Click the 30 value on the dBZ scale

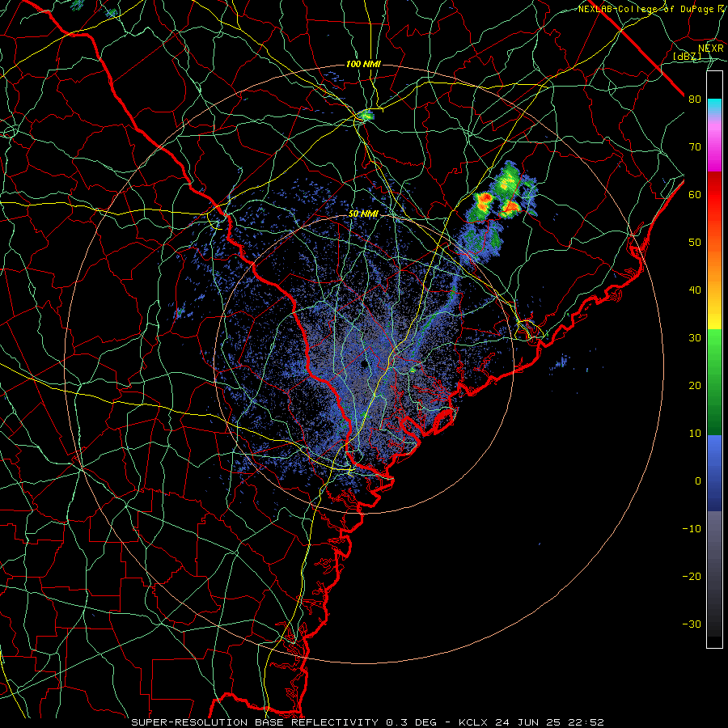(695, 338)
